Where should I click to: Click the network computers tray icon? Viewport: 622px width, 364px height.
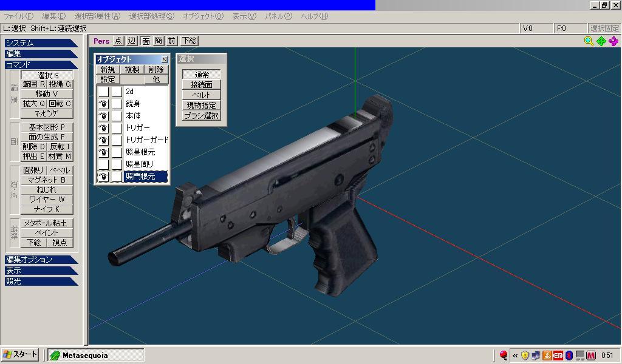click(536, 356)
